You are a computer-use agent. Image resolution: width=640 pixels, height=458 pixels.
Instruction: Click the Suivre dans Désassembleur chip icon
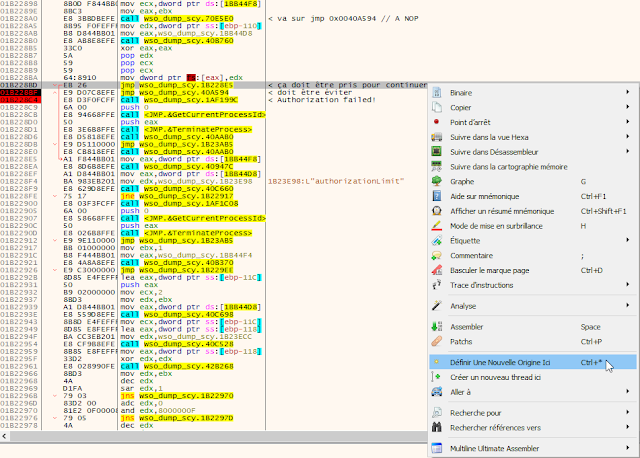[437, 151]
